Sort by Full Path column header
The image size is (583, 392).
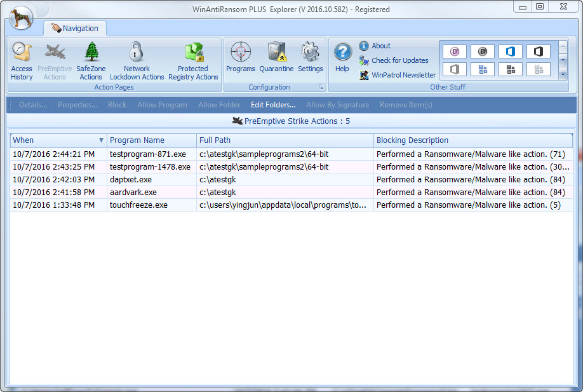point(285,140)
